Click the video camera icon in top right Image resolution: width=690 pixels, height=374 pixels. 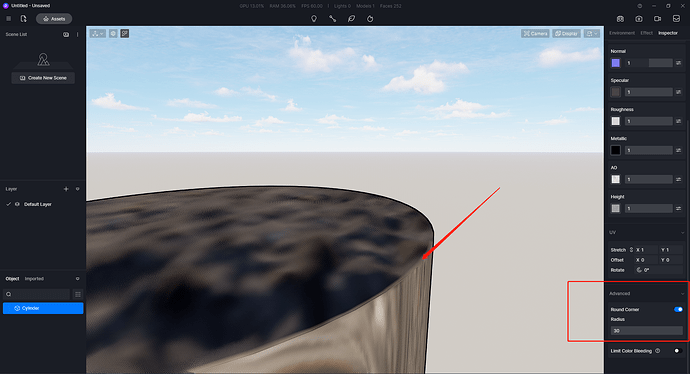click(657, 18)
